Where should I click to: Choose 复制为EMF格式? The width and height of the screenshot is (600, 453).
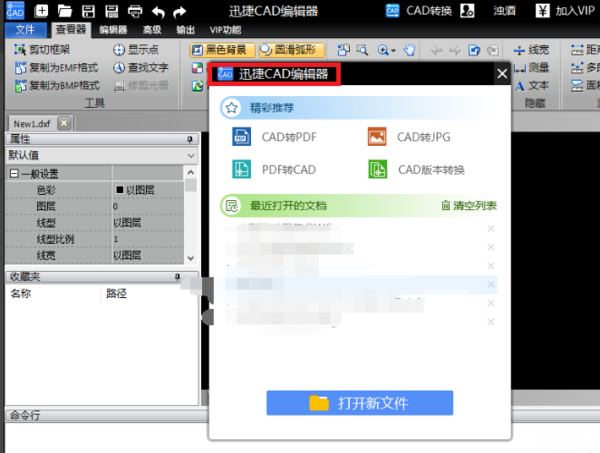[56, 68]
